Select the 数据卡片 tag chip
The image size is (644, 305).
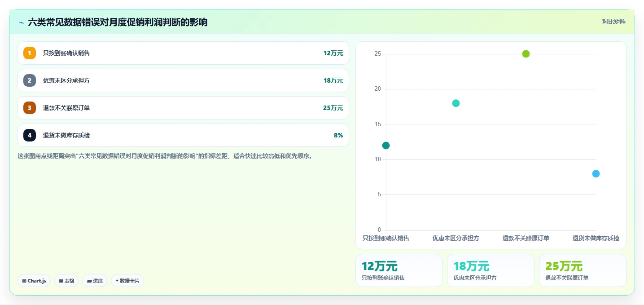click(x=127, y=281)
